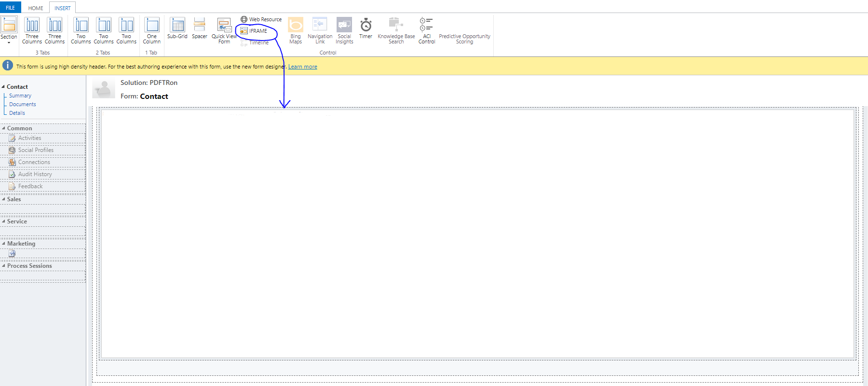Jump to the Documents tab link

pyautogui.click(x=23, y=104)
